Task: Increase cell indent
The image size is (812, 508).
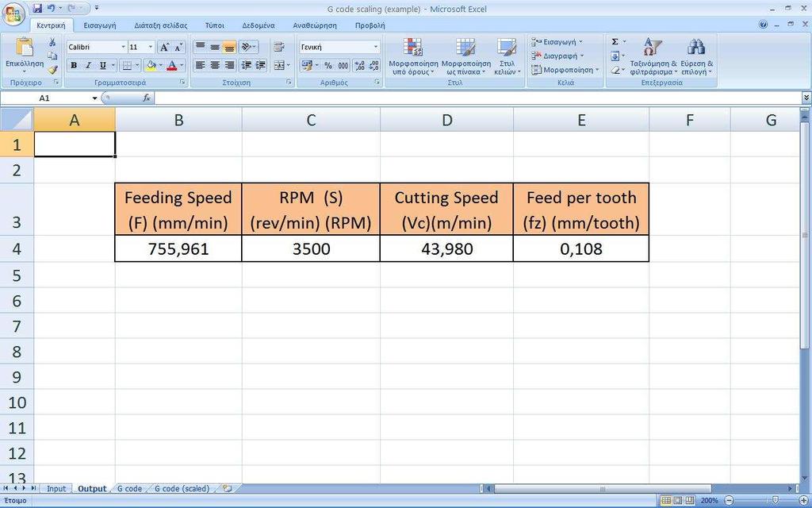Action: 261,65
